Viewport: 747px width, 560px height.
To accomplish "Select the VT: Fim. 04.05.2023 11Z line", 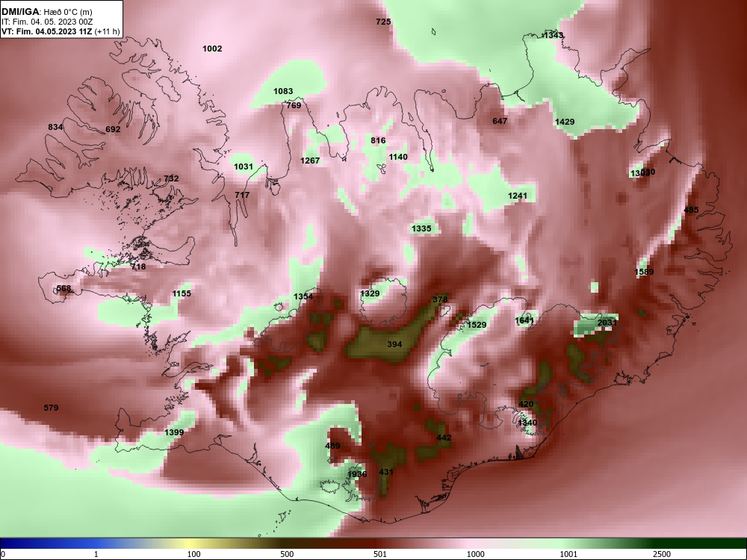I will coord(60,31).
